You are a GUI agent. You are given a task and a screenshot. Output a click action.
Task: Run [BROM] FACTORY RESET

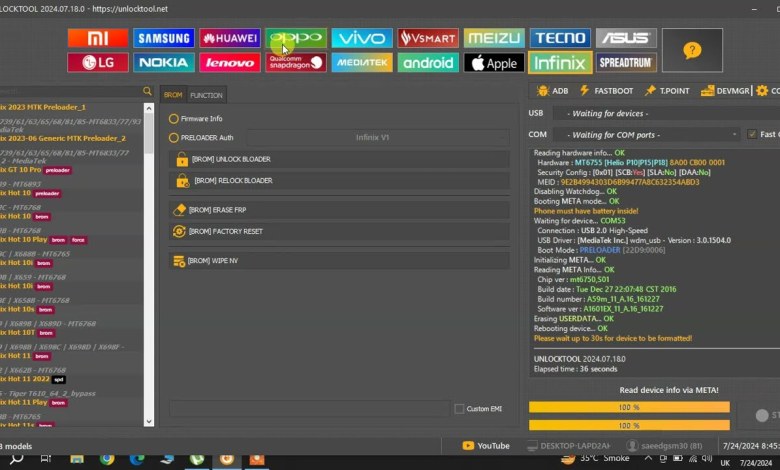(339, 231)
